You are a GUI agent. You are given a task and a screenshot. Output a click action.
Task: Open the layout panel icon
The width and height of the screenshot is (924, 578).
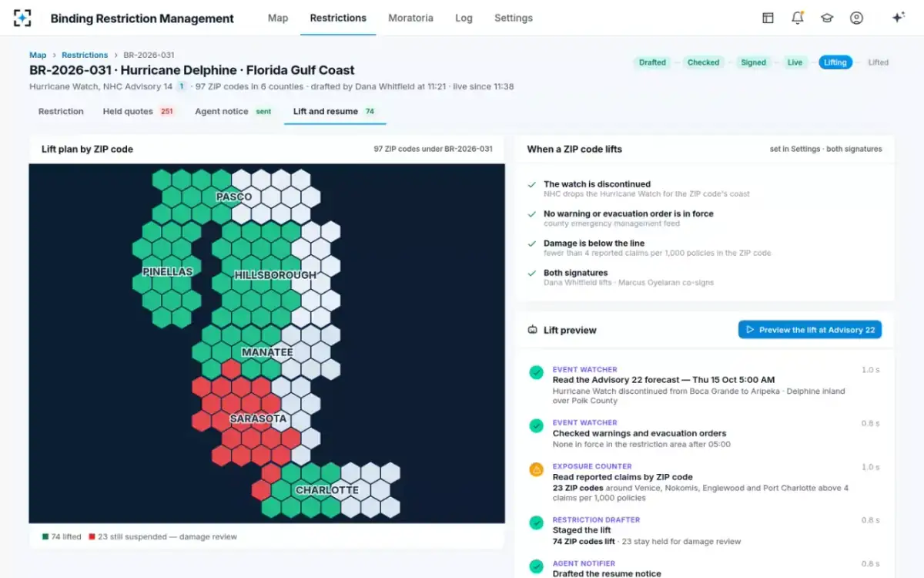(768, 18)
